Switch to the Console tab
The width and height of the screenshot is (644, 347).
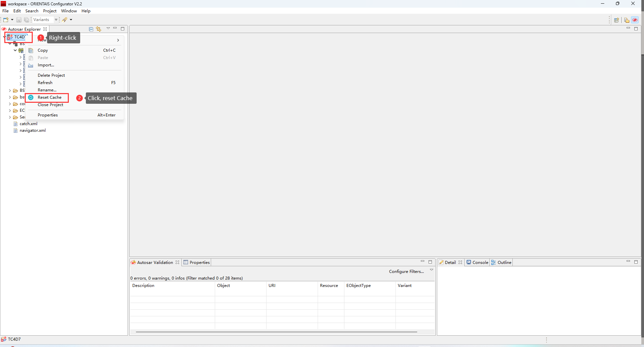(478, 263)
